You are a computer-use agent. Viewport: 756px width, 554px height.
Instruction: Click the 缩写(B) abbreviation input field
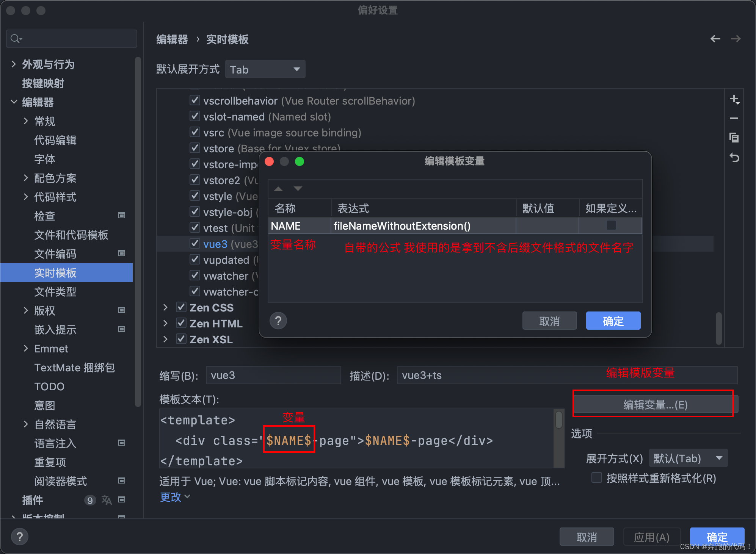pos(273,375)
